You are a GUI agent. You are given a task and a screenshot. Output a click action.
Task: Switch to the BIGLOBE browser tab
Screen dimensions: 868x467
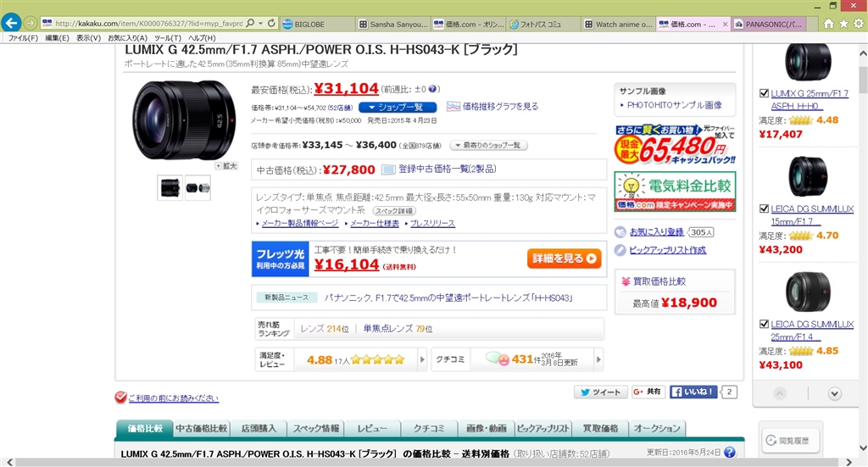(317, 25)
